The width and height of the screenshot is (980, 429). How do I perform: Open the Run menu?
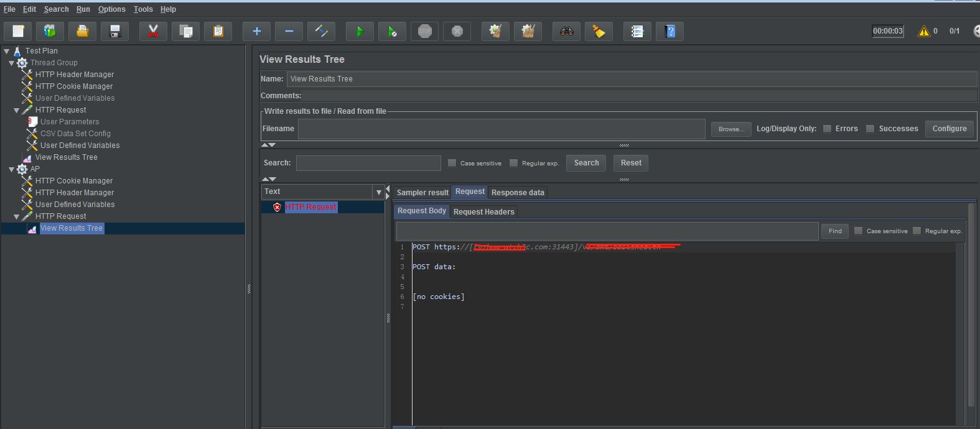point(83,9)
